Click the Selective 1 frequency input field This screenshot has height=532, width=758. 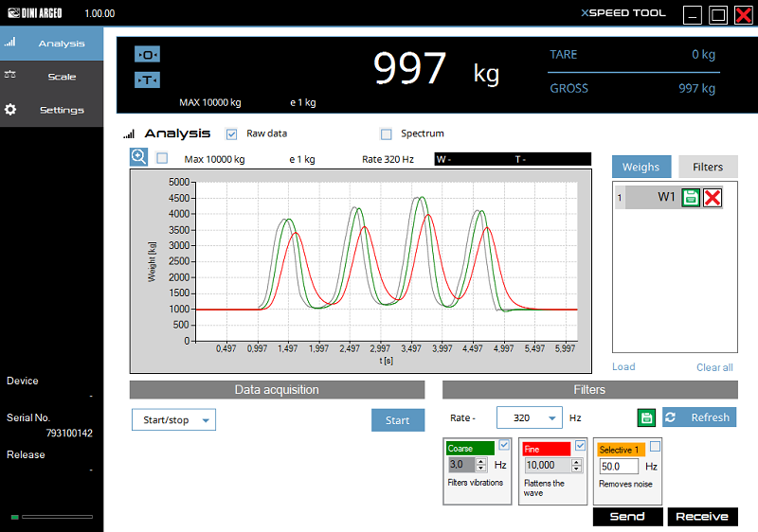(x=618, y=467)
